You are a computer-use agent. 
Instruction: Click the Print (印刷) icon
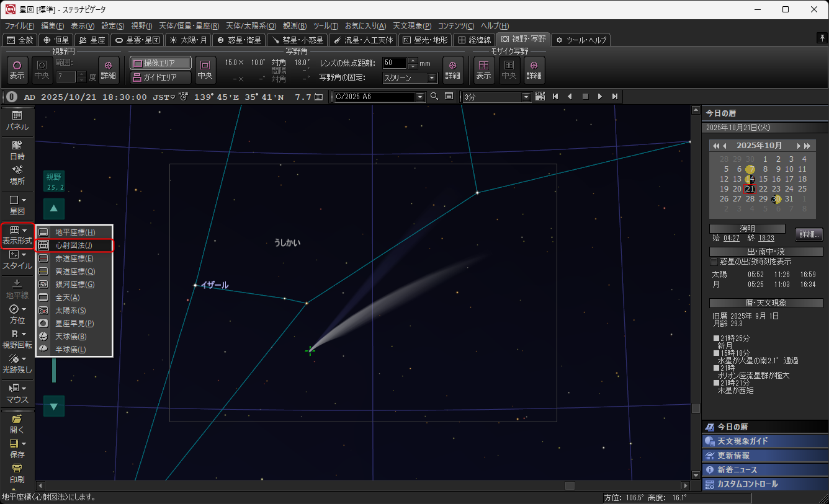tap(17, 472)
